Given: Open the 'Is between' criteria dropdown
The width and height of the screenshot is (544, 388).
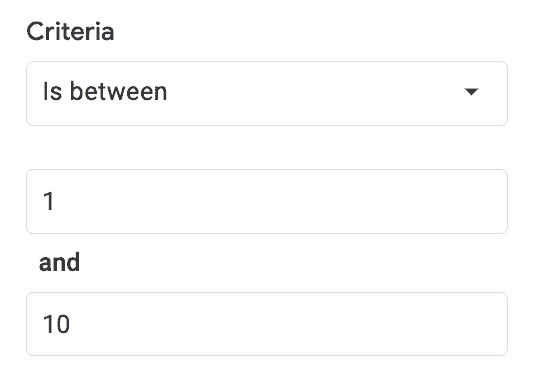Looking at the screenshot, I should coord(267,93).
